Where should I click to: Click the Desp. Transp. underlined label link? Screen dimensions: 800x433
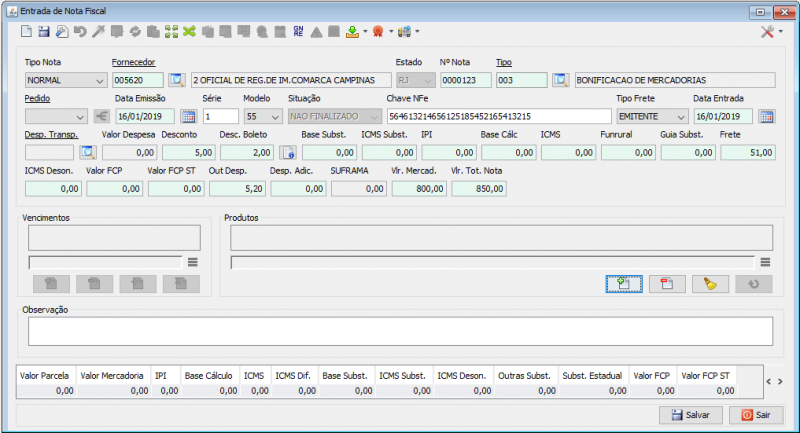(x=51, y=135)
